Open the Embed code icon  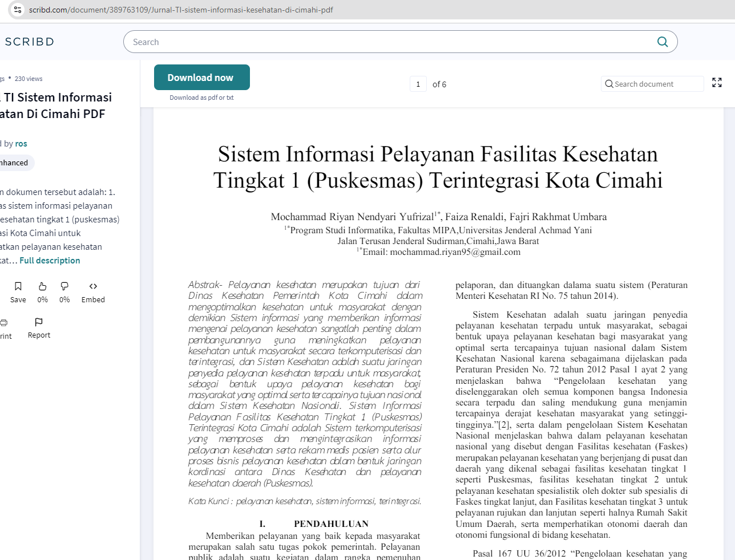click(93, 286)
